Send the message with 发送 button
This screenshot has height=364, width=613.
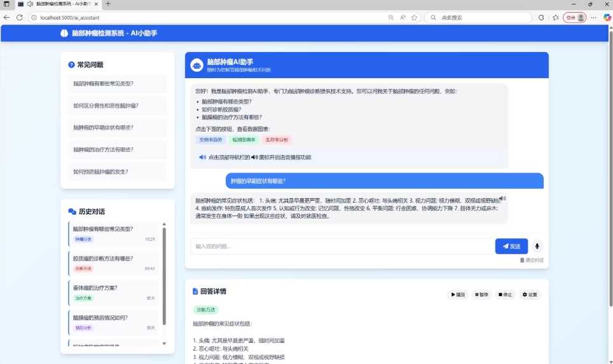511,246
